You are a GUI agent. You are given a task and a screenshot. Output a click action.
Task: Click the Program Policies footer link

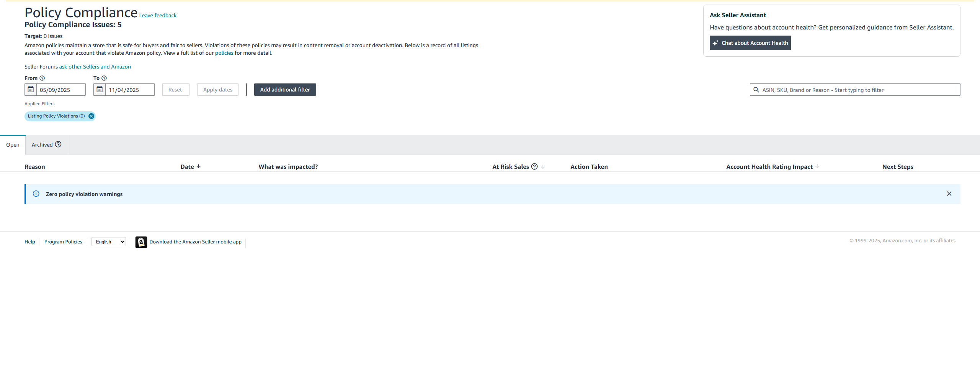coord(63,242)
